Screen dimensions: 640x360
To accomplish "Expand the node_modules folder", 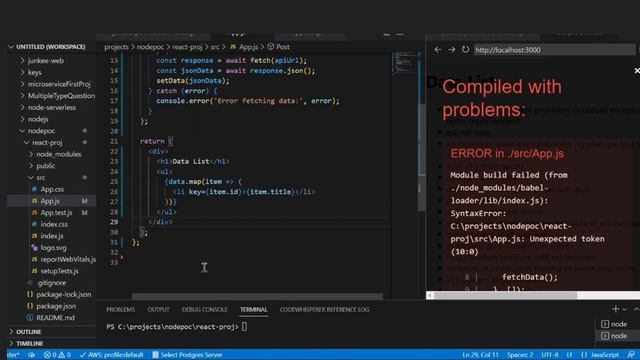I will pyautogui.click(x=58, y=154).
